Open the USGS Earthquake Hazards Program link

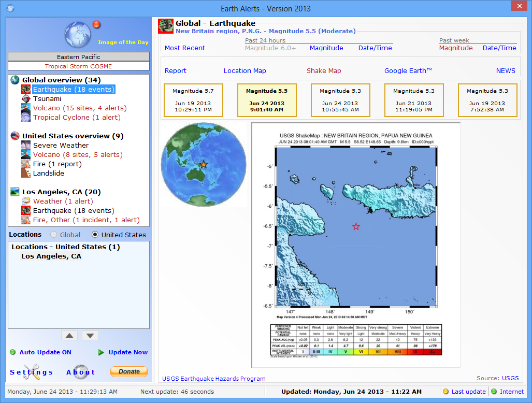click(214, 379)
